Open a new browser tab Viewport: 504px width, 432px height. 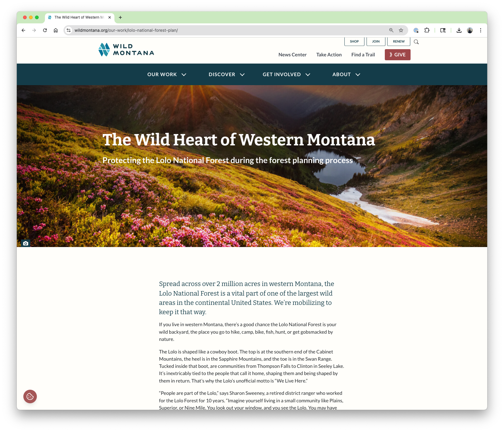coord(120,17)
